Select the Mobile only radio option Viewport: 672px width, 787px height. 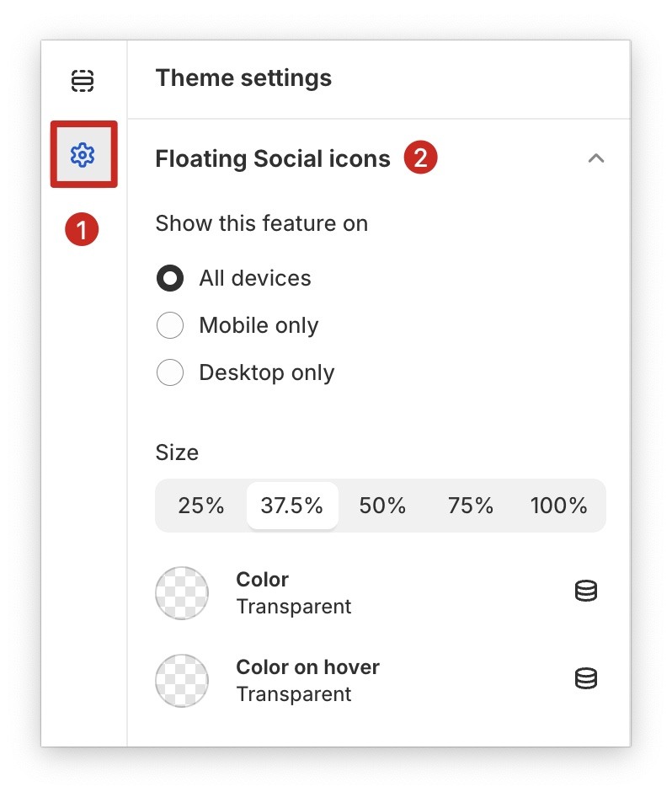[x=170, y=326]
